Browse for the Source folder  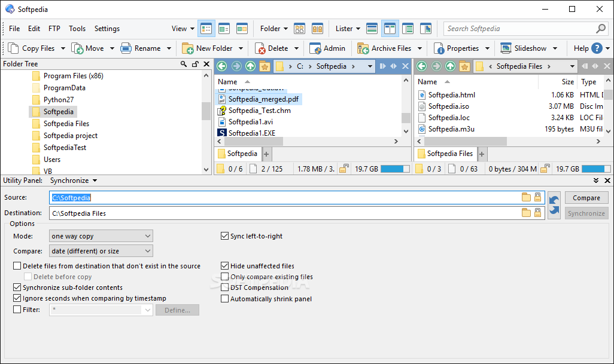tap(526, 197)
